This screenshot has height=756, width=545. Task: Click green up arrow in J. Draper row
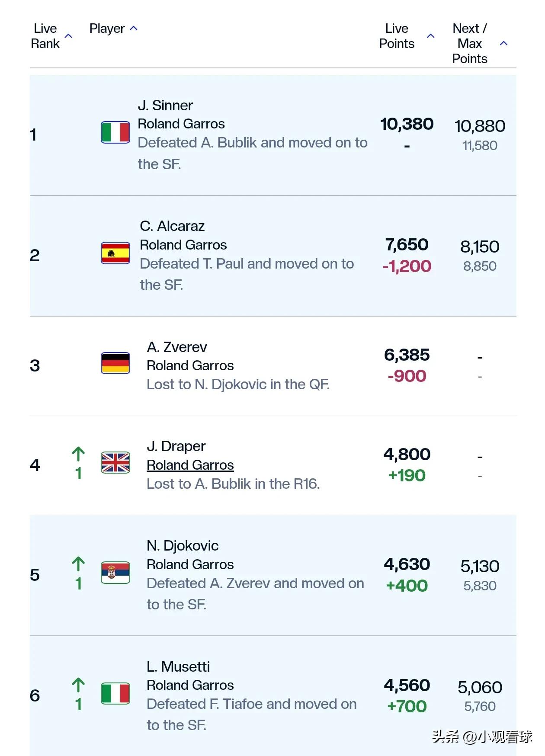coord(78,454)
